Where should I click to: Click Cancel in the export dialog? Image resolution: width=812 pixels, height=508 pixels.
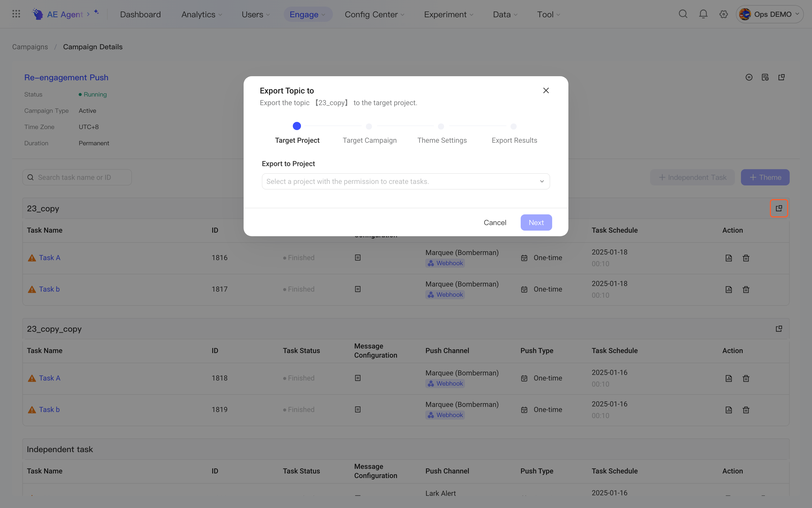pyautogui.click(x=495, y=223)
